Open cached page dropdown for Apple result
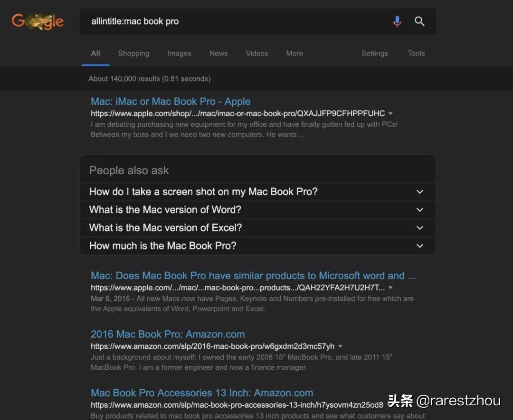The width and height of the screenshot is (513, 420). 390,113
